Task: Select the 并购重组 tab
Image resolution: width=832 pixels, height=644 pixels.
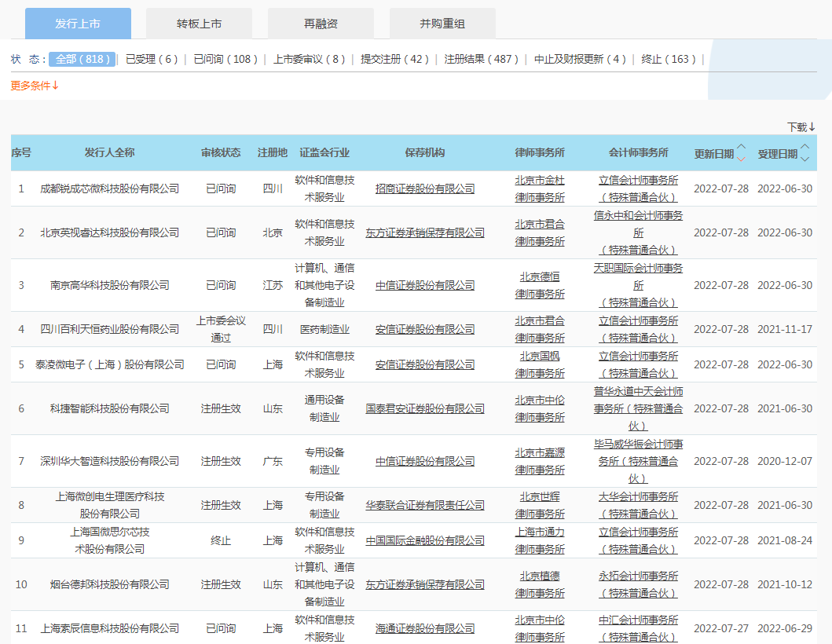Action: point(442,24)
